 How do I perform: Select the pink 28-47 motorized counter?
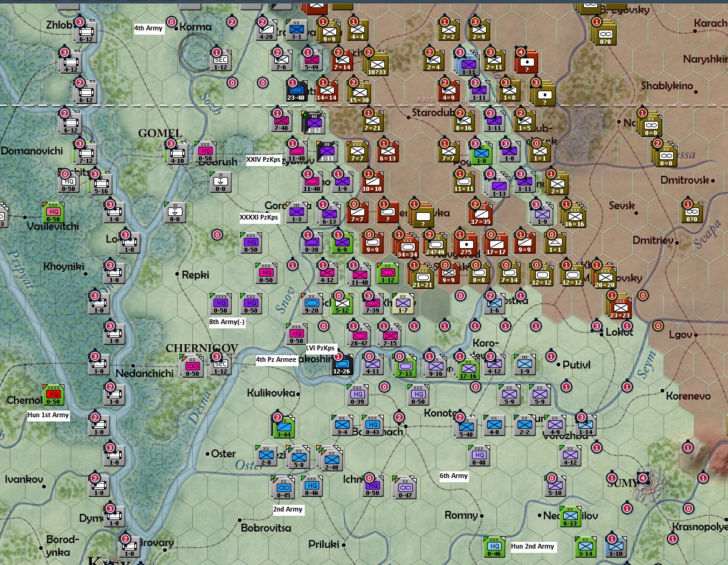click(x=359, y=336)
